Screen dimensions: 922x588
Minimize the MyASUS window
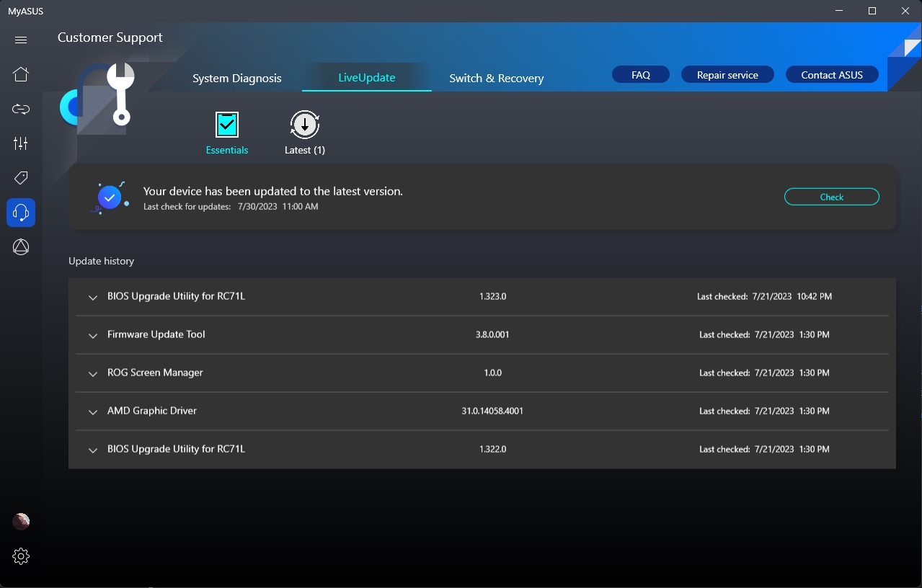click(839, 11)
